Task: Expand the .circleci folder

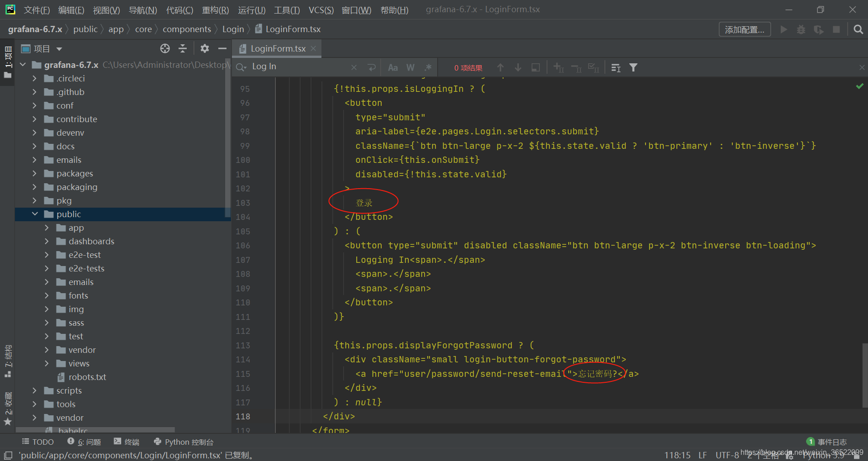Action: 34,78
